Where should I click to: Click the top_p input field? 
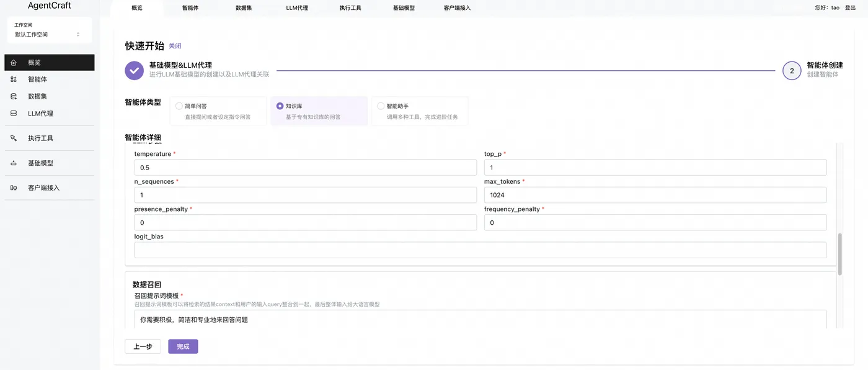pyautogui.click(x=655, y=168)
